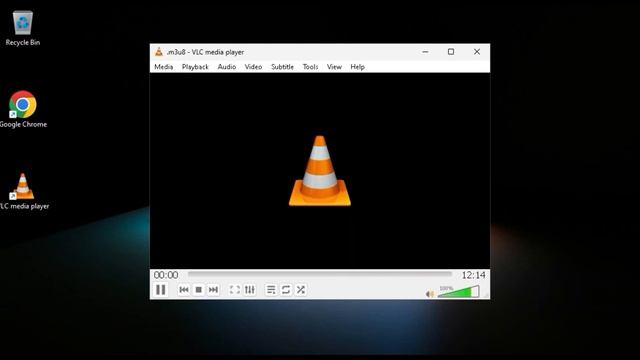Click total duration 12:14 label
640x360 pixels.
[473, 275]
